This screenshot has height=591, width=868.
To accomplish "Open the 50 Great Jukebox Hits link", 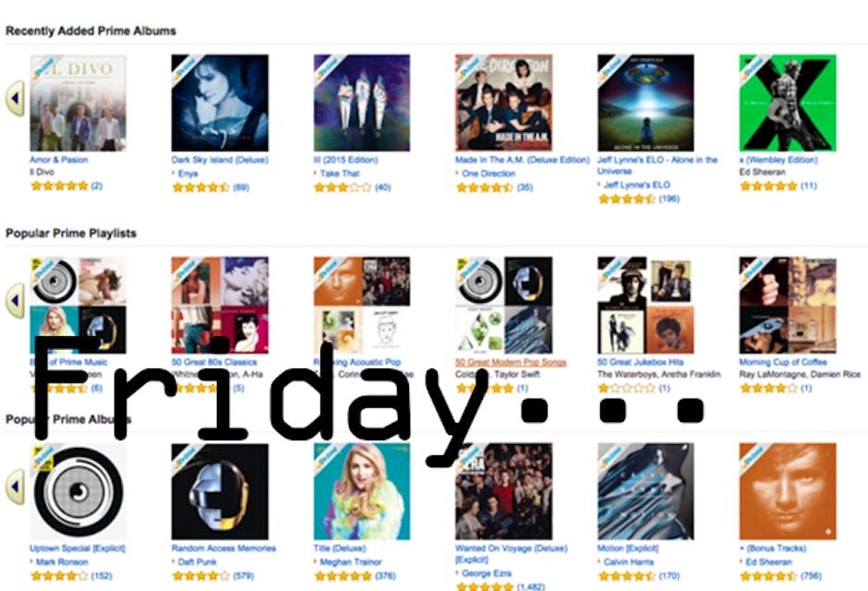I will (x=641, y=362).
